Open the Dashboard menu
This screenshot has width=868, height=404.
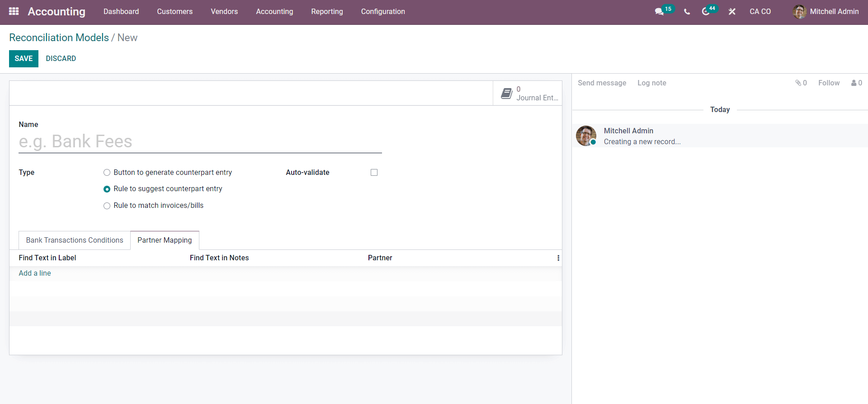tap(121, 12)
